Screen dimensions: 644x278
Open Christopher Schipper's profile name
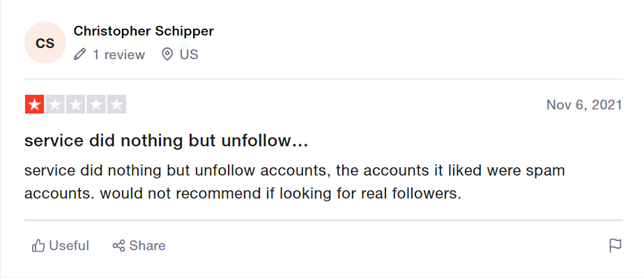click(x=144, y=31)
